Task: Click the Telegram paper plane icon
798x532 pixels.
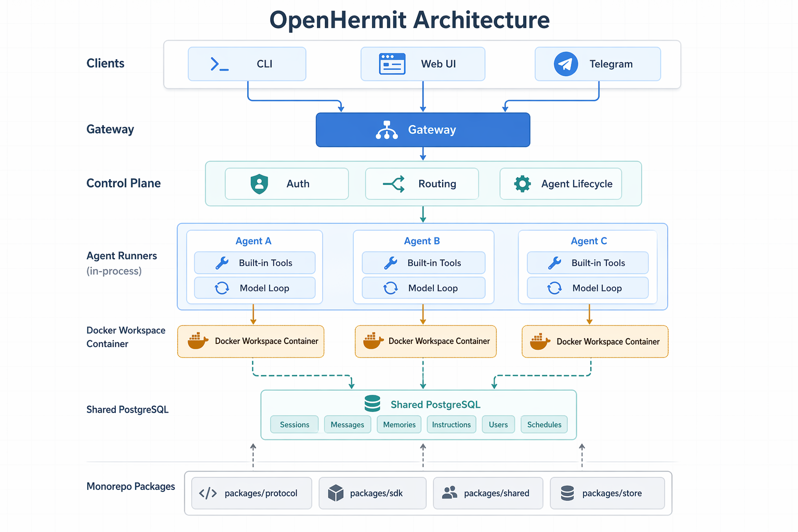Action: coord(566,64)
